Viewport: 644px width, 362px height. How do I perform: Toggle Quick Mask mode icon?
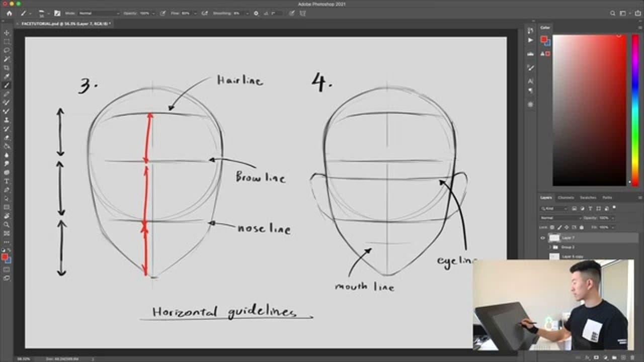tap(7, 269)
